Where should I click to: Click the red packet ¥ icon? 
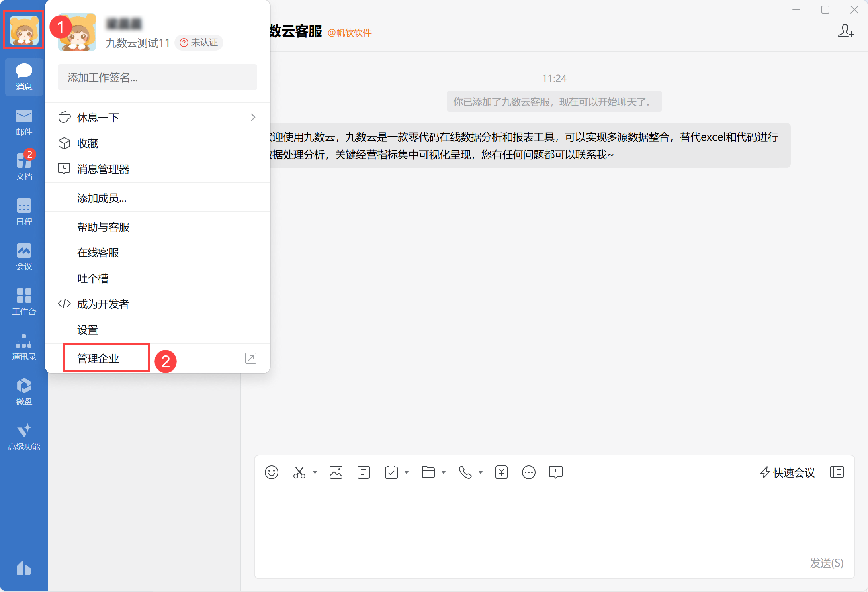[x=501, y=472]
